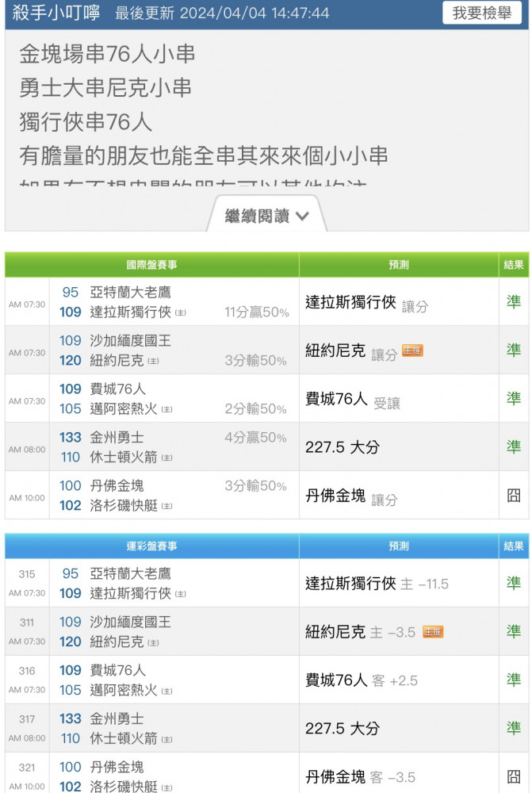Select the 丹佛金塊 客 -3.5 prediction

360,777
